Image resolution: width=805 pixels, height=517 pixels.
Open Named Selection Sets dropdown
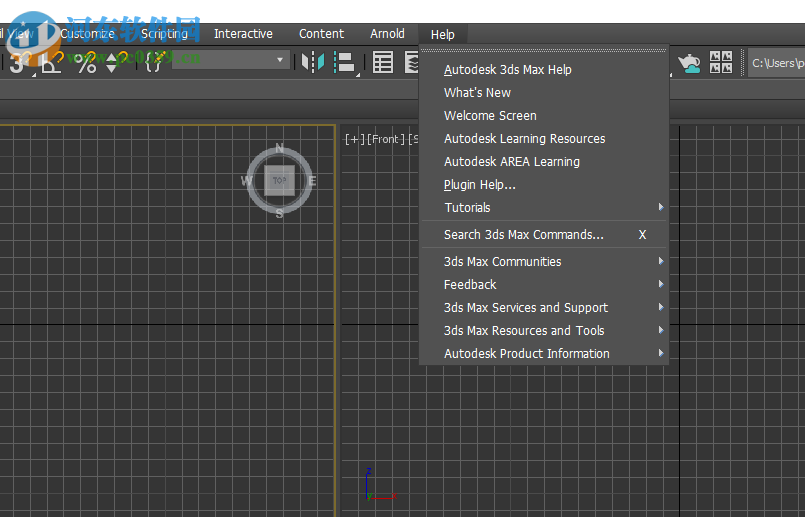click(x=231, y=60)
